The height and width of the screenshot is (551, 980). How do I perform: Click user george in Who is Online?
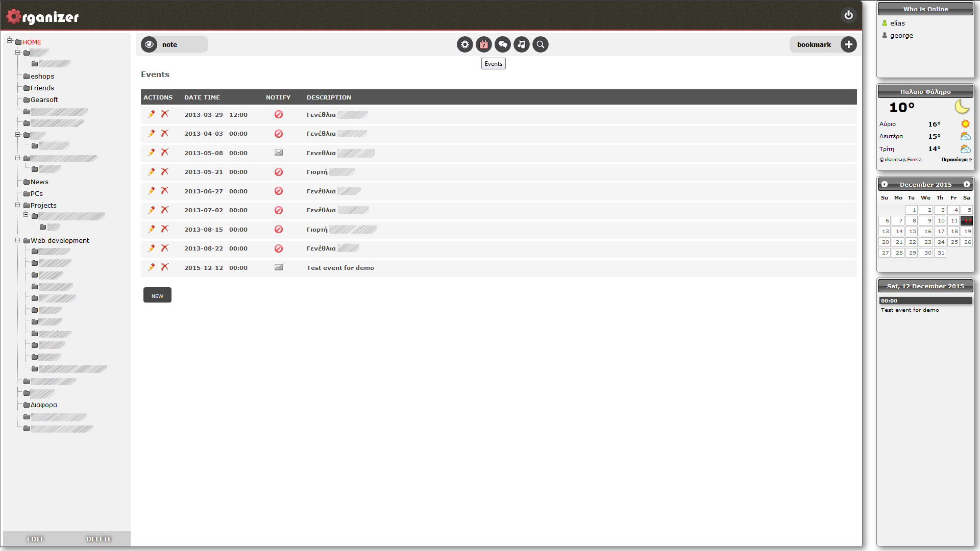click(x=901, y=35)
